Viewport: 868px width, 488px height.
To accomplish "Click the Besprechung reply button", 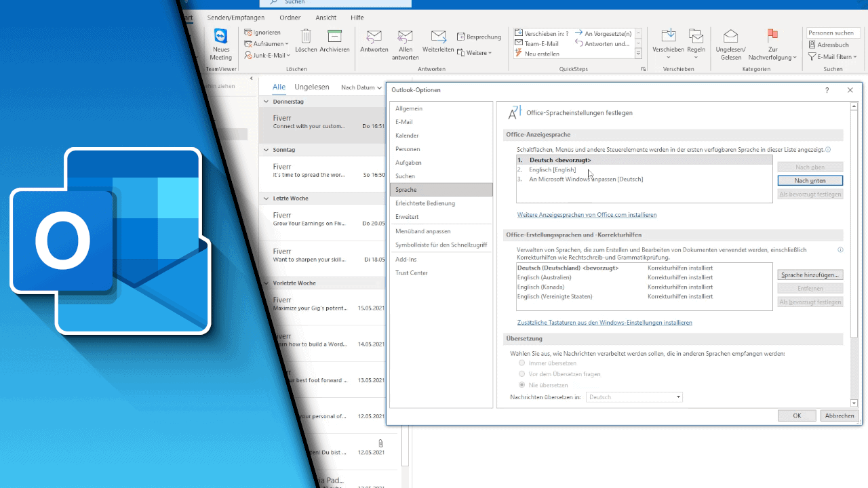I will [479, 37].
